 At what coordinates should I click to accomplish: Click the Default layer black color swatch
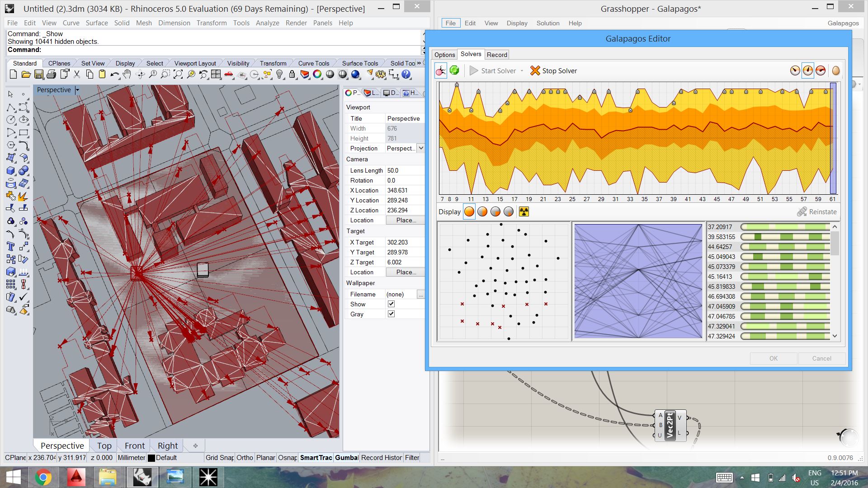tap(151, 458)
